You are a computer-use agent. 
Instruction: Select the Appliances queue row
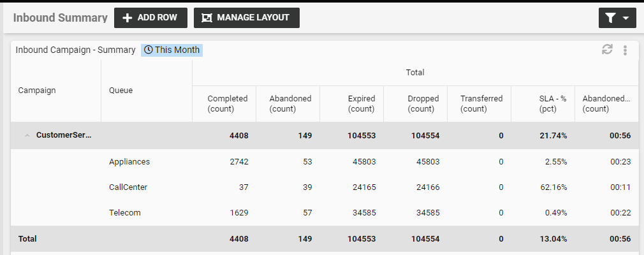click(325, 162)
